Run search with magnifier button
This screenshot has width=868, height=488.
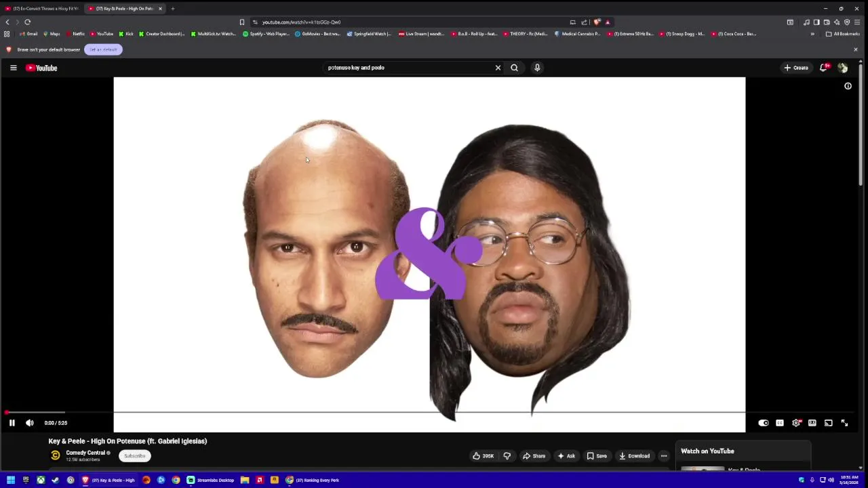pyautogui.click(x=515, y=68)
